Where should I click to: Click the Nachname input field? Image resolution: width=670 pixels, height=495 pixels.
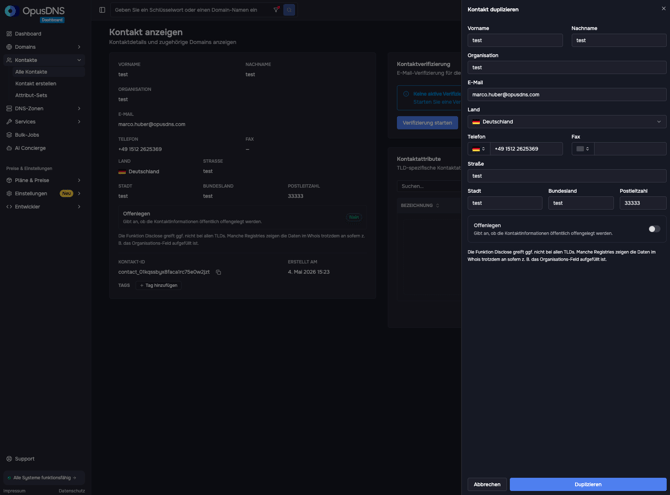tap(619, 40)
